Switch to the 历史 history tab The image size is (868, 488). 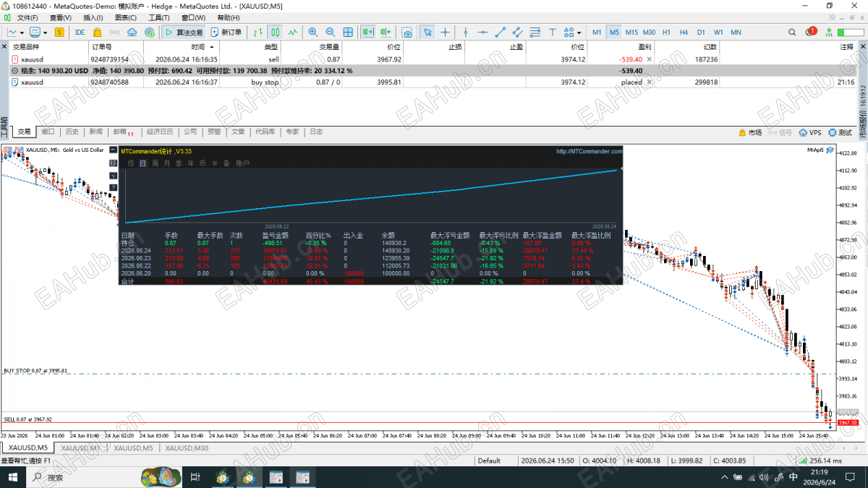pyautogui.click(x=72, y=132)
